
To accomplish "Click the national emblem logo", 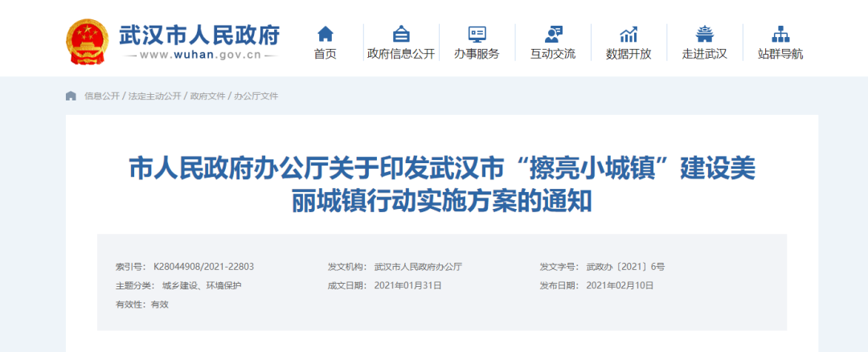I will pos(88,40).
